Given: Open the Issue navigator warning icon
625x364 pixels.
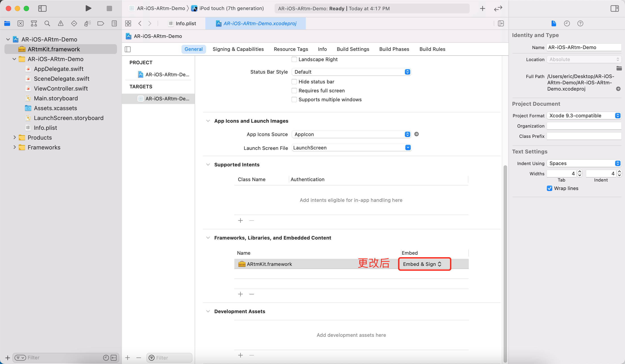Looking at the screenshot, I should (x=60, y=24).
